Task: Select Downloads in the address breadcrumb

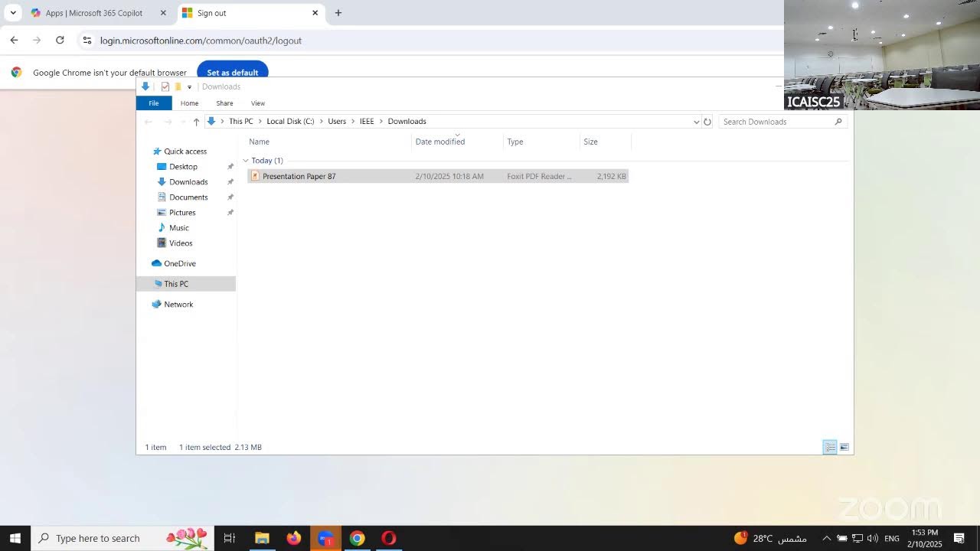Action: click(x=407, y=122)
